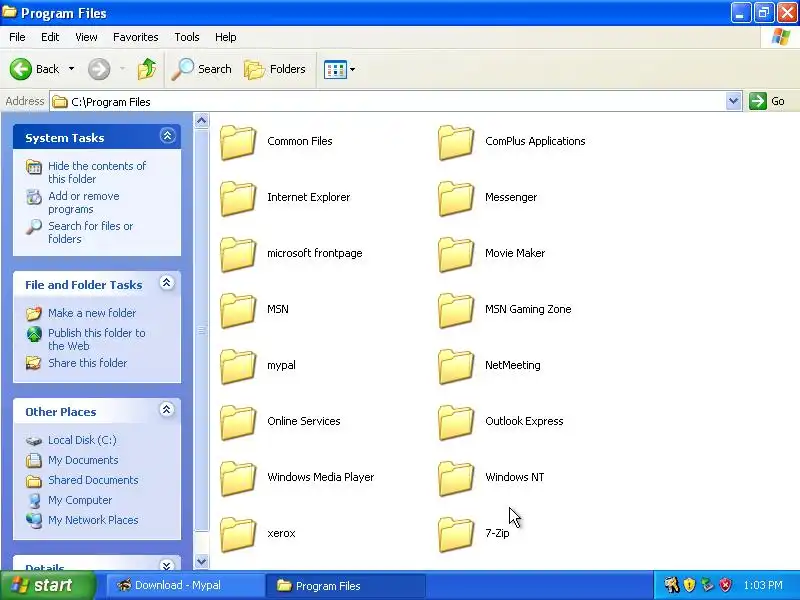Open the Start menu
This screenshot has height=600, width=800.
pos(48,585)
